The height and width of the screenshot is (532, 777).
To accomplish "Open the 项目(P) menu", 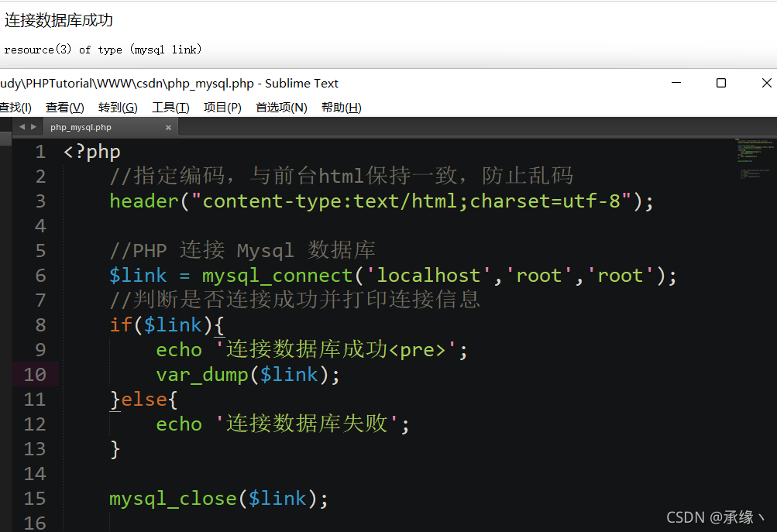I will [x=222, y=108].
